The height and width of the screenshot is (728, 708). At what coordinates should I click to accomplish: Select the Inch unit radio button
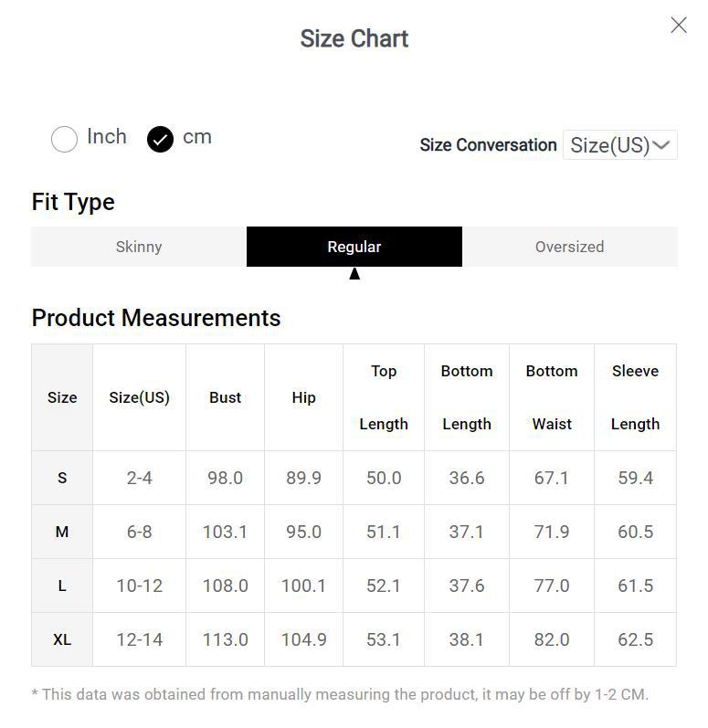(x=64, y=139)
